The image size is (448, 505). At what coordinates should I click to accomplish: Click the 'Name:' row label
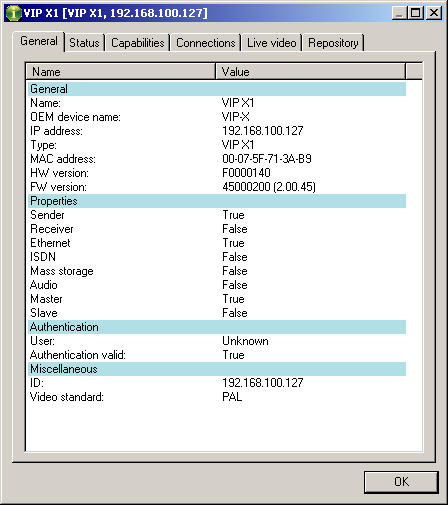[x=45, y=103]
